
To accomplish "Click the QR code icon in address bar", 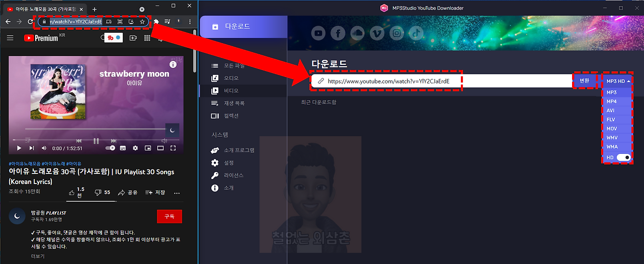I will 120,22.
